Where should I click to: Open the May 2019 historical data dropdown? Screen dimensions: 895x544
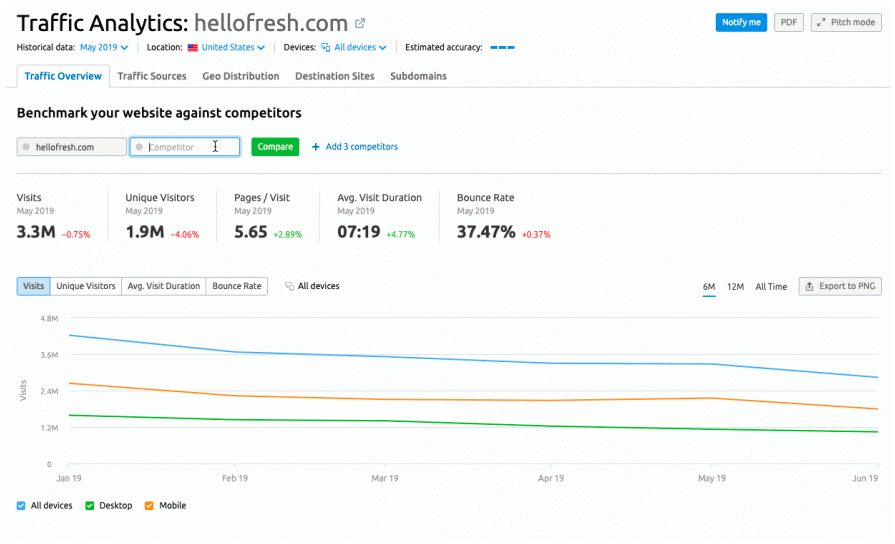click(104, 47)
